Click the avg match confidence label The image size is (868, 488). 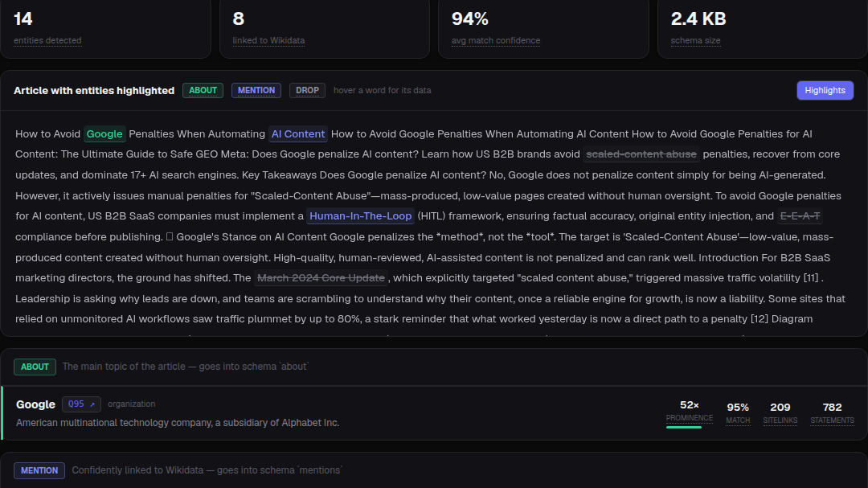[495, 40]
